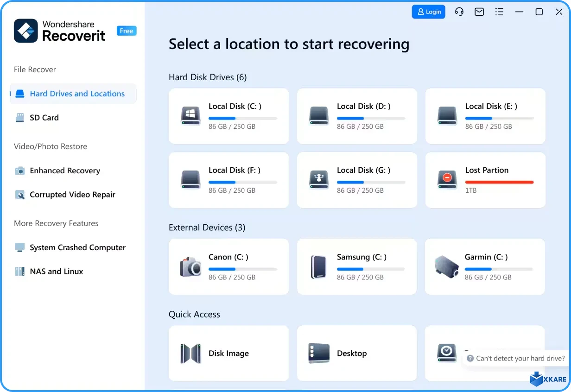571x392 pixels.
Task: Click the Hard Drives and Locations drive icon
Action: [x=19, y=94]
